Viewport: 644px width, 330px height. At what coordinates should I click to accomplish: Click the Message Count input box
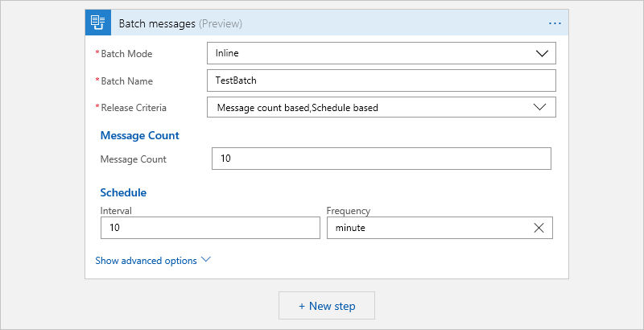pyautogui.click(x=381, y=159)
